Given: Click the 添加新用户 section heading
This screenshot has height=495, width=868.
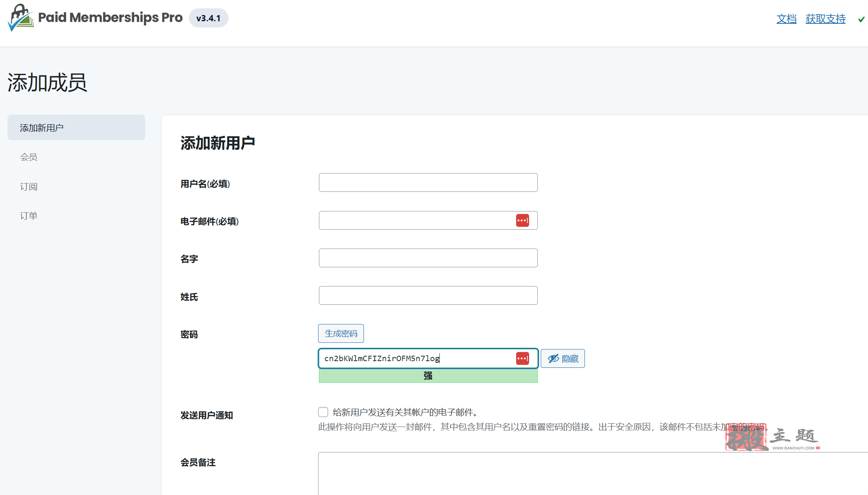Looking at the screenshot, I should click(218, 143).
